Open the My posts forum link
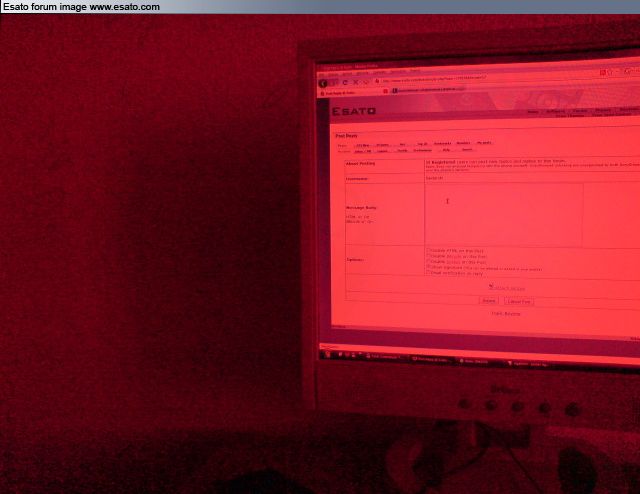640x494 pixels. click(x=484, y=142)
